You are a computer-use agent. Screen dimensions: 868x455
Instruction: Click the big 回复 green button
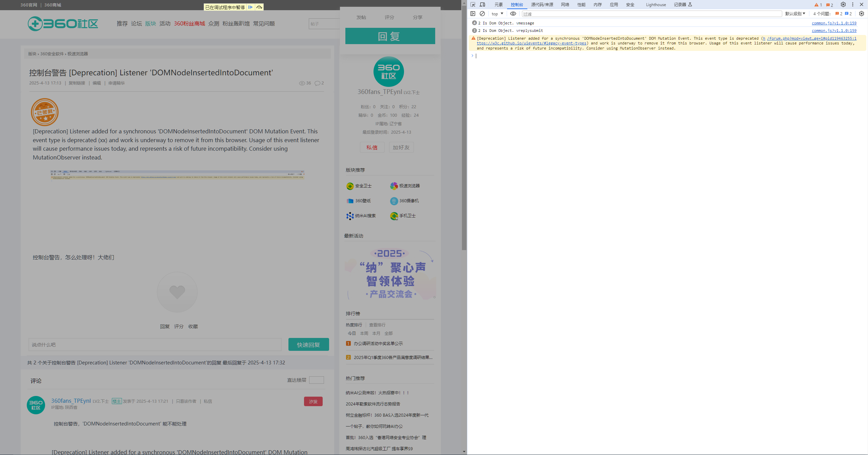click(x=390, y=36)
